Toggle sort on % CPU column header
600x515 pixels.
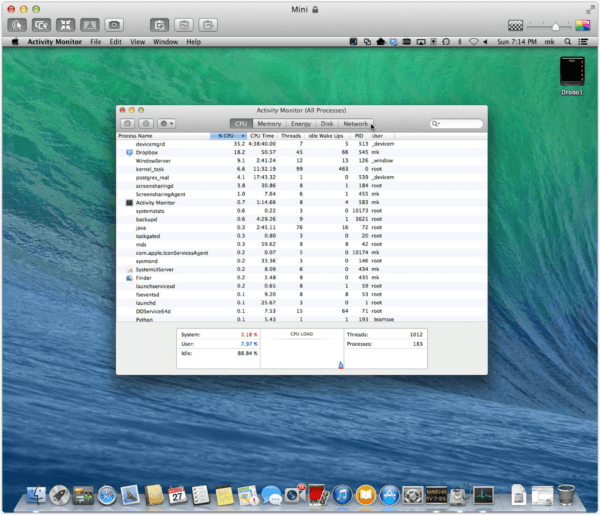click(x=228, y=136)
